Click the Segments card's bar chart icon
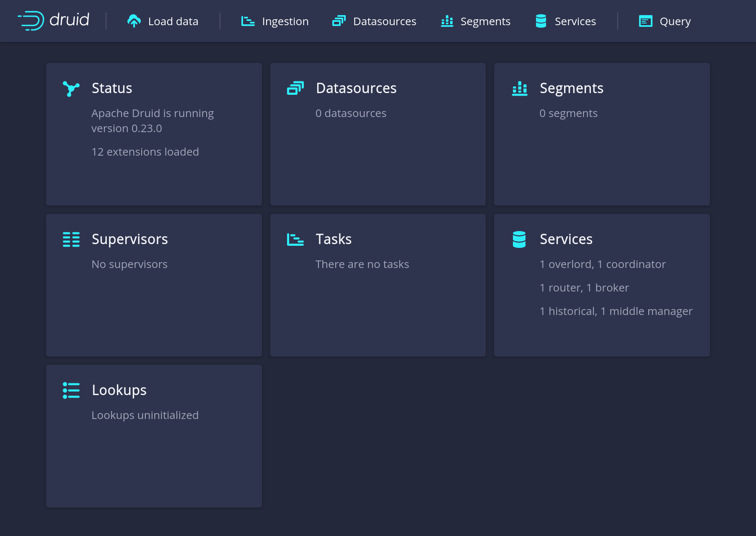Image resolution: width=756 pixels, height=536 pixels. (519, 88)
